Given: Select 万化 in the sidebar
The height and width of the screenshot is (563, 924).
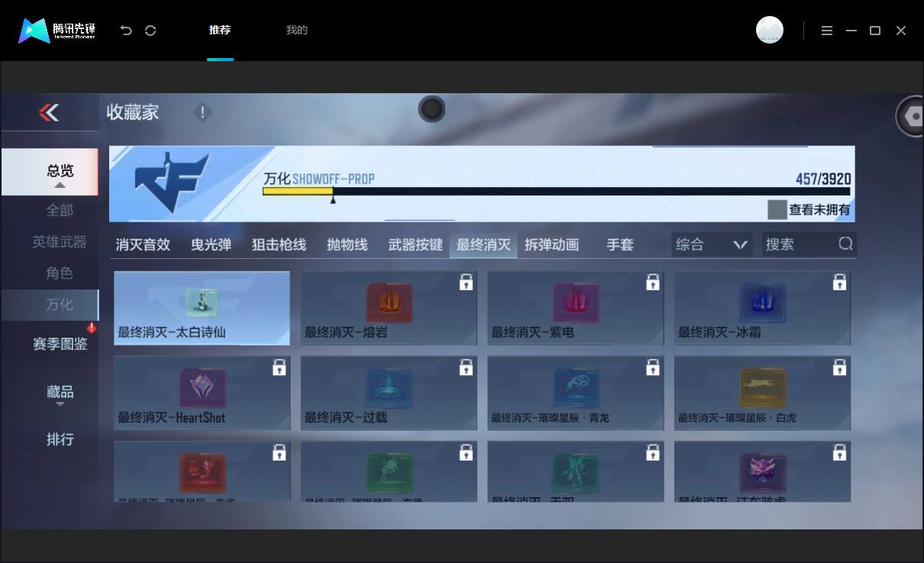Looking at the screenshot, I should point(50,304).
